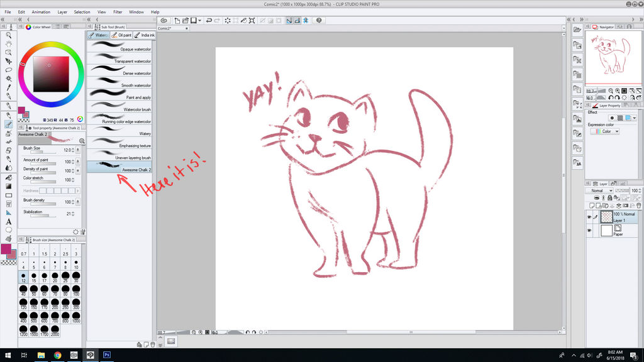This screenshot has width=644, height=362.
Task: Toggle the snap to ruler toolbar button
Action: coord(290,21)
